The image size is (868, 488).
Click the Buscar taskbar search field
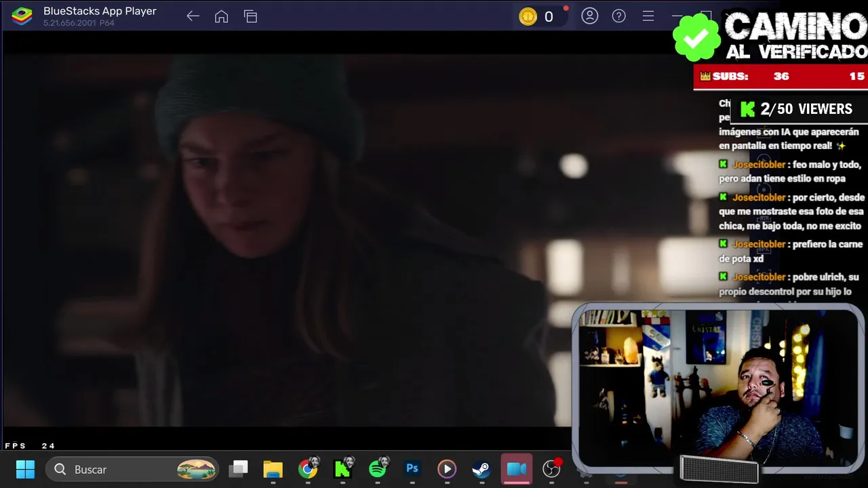click(x=132, y=469)
